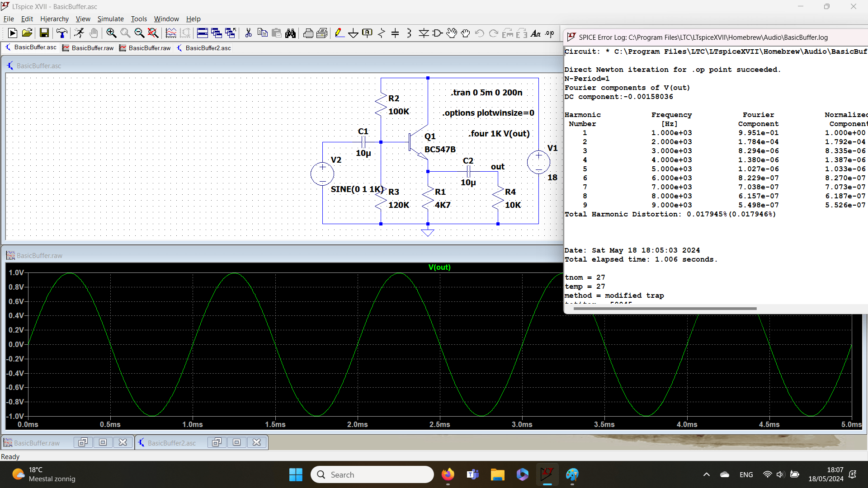Viewport: 868px width, 488px height.
Task: Add text with the Aa tool
Action: point(536,33)
